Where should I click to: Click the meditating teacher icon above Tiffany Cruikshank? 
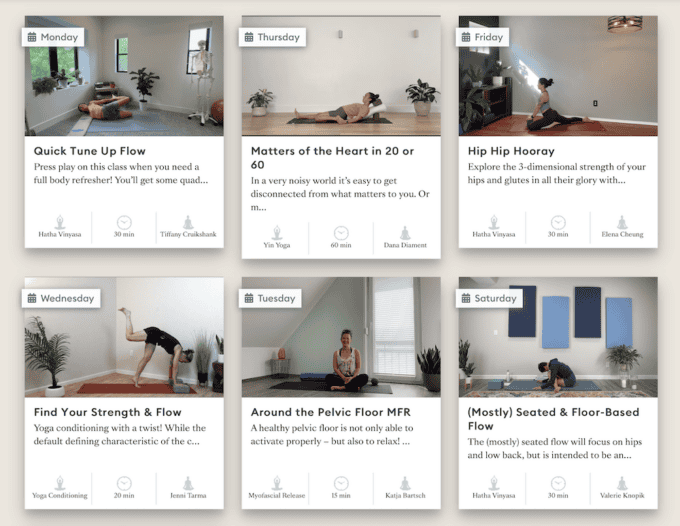point(188,222)
